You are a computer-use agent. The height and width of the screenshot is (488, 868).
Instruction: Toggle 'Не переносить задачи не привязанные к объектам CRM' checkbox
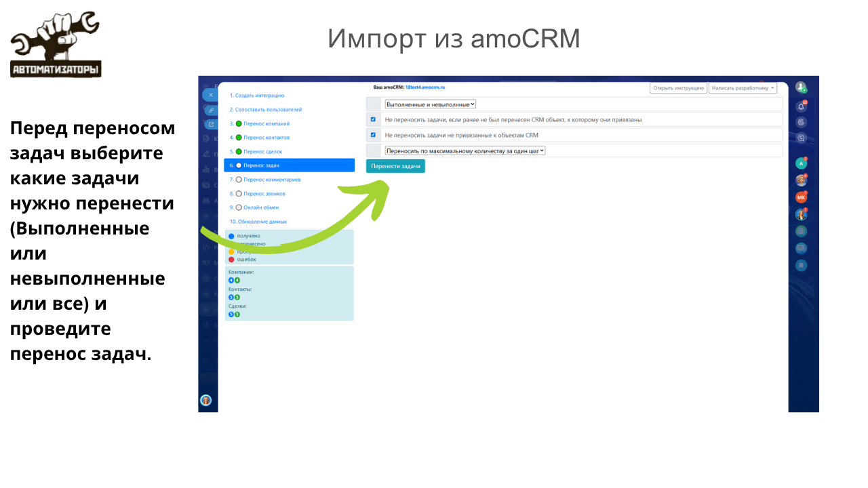[x=373, y=135]
